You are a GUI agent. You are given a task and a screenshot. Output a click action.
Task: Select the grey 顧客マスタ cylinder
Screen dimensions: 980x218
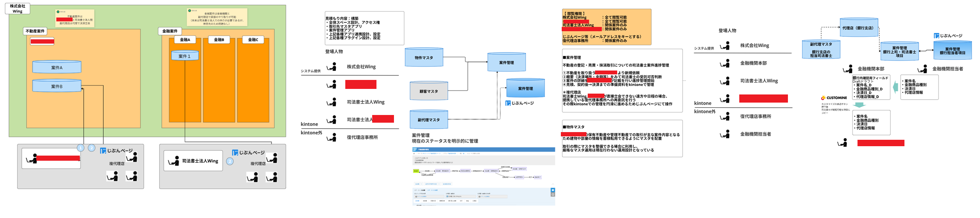[x=429, y=91]
